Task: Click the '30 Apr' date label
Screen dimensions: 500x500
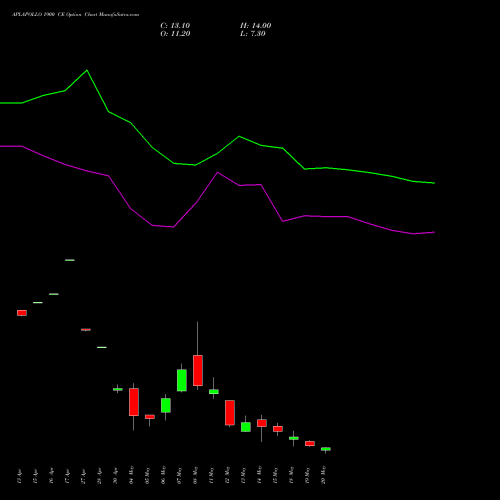Action: tap(116, 477)
